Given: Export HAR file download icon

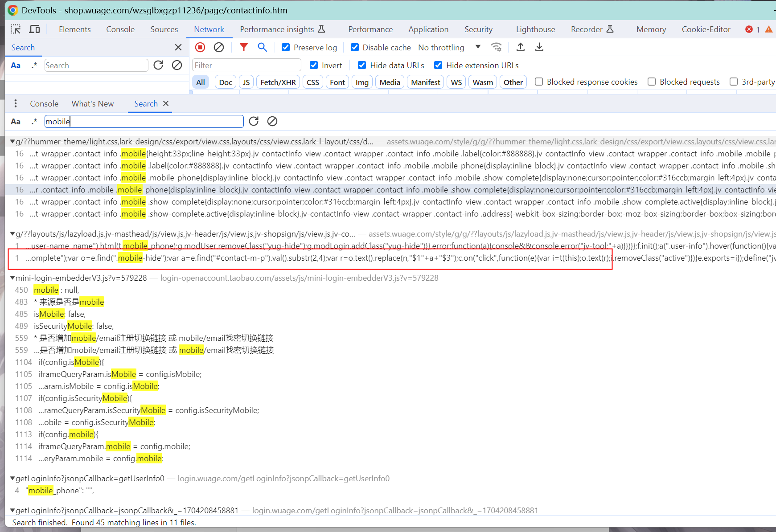Looking at the screenshot, I should [x=539, y=47].
